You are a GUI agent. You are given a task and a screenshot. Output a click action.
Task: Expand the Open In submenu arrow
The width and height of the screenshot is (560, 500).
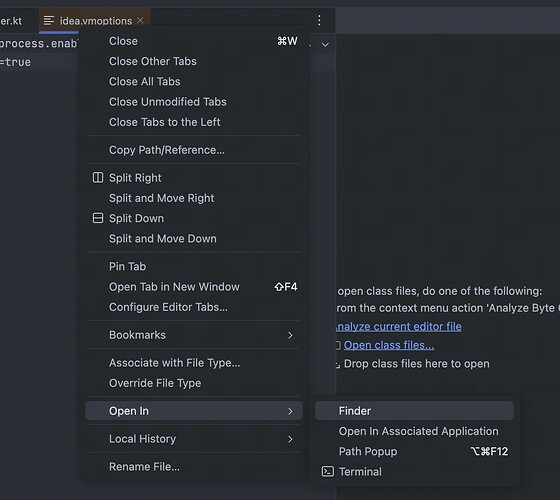[290, 411]
